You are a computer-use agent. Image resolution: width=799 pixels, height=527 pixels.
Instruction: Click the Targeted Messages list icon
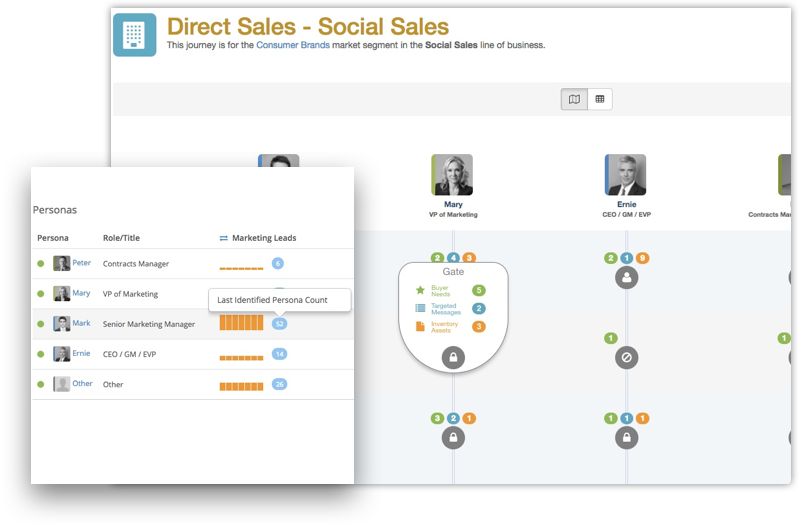[420, 308]
